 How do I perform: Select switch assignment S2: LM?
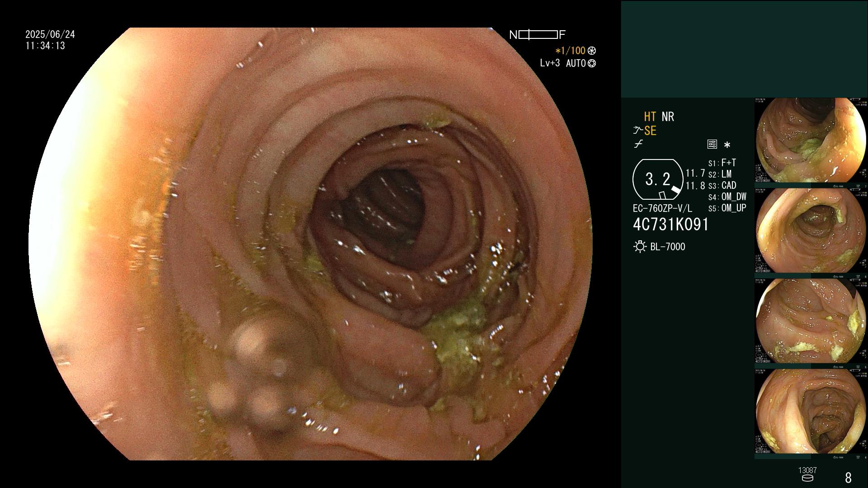720,174
